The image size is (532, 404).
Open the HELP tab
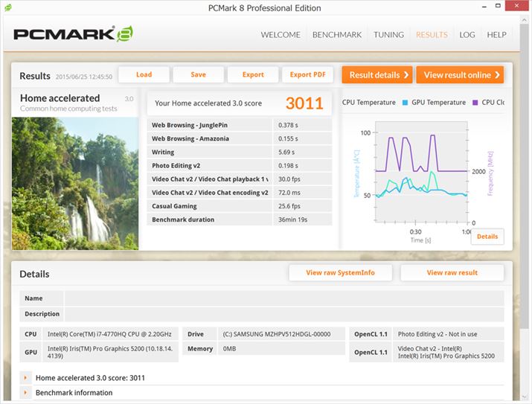(496, 35)
